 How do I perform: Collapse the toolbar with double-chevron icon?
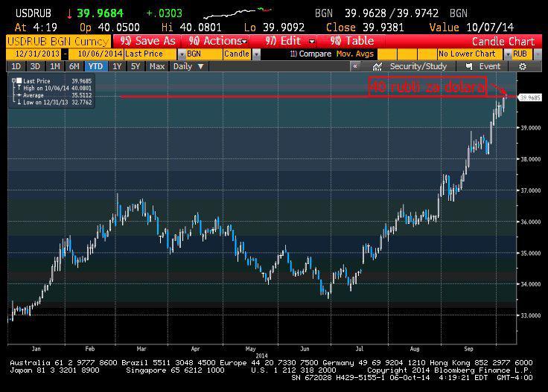(x=356, y=66)
